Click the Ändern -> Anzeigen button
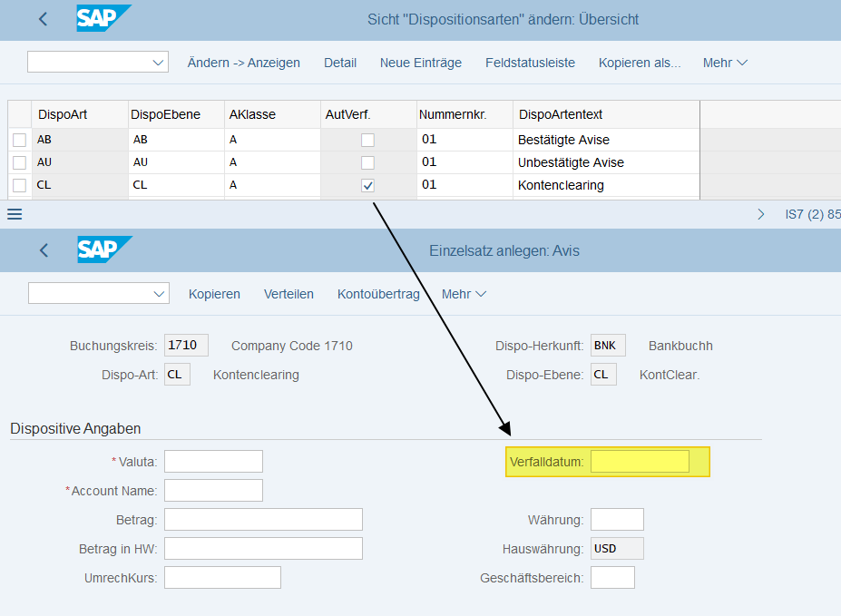Image resolution: width=841 pixels, height=616 pixels. [x=243, y=63]
